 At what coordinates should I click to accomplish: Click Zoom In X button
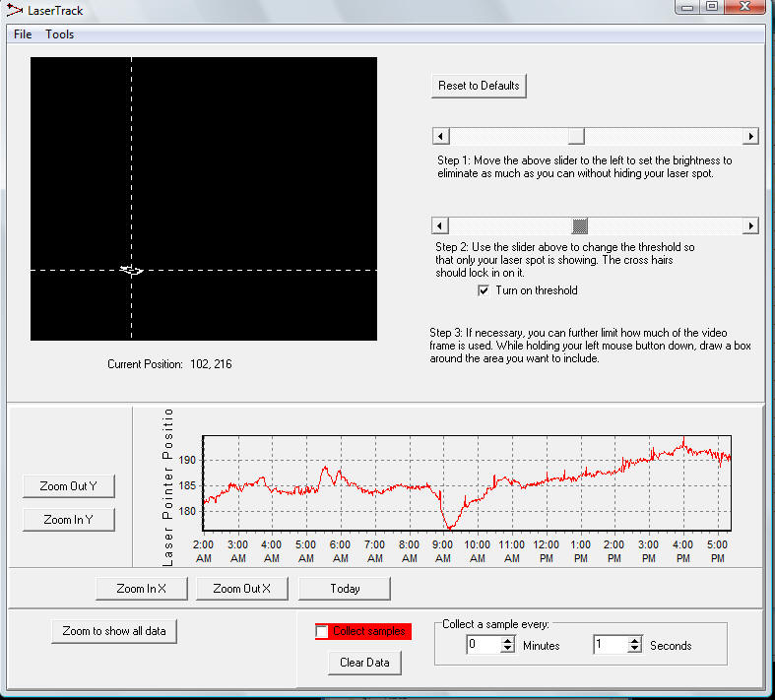point(142,589)
